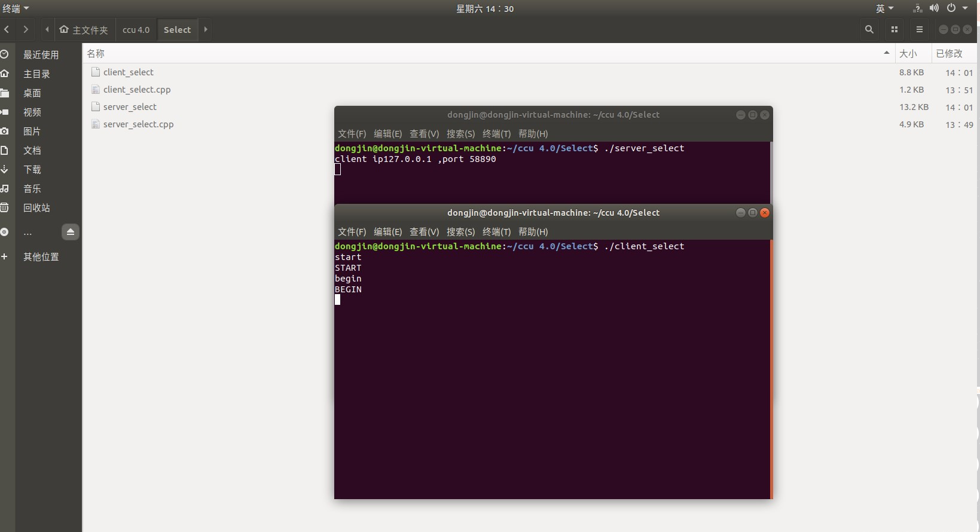Click the server terminal scrollbar
The width and height of the screenshot is (980, 532).
pyautogui.click(x=771, y=173)
